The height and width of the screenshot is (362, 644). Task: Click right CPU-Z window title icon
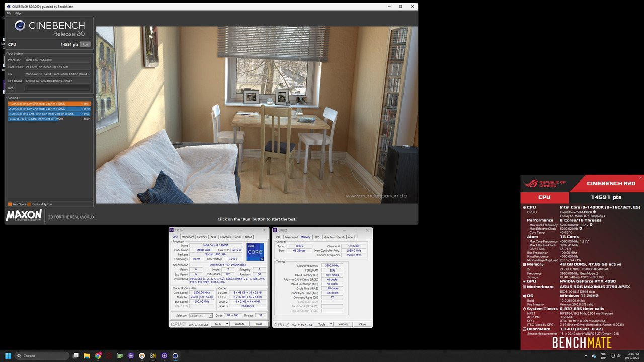click(275, 230)
